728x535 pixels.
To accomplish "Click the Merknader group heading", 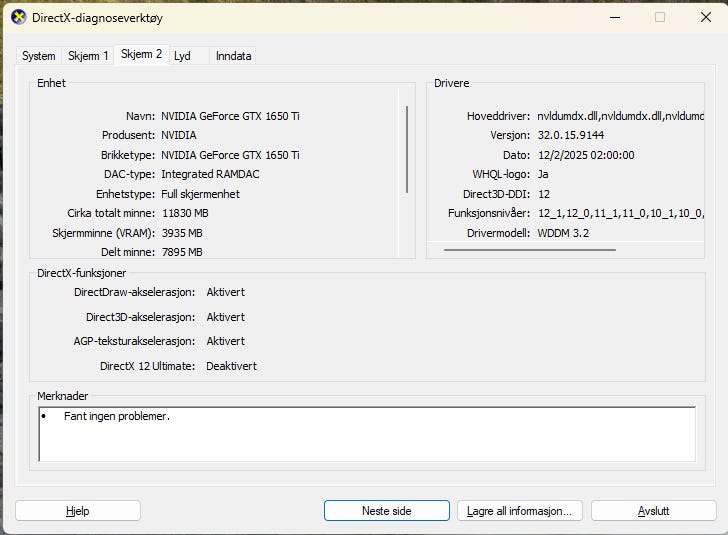I will pos(62,396).
